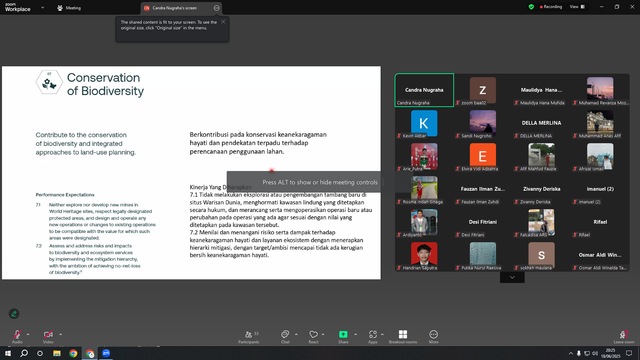Click the taskbar clock and date
The height and width of the screenshot is (360, 640).
tap(611, 353)
